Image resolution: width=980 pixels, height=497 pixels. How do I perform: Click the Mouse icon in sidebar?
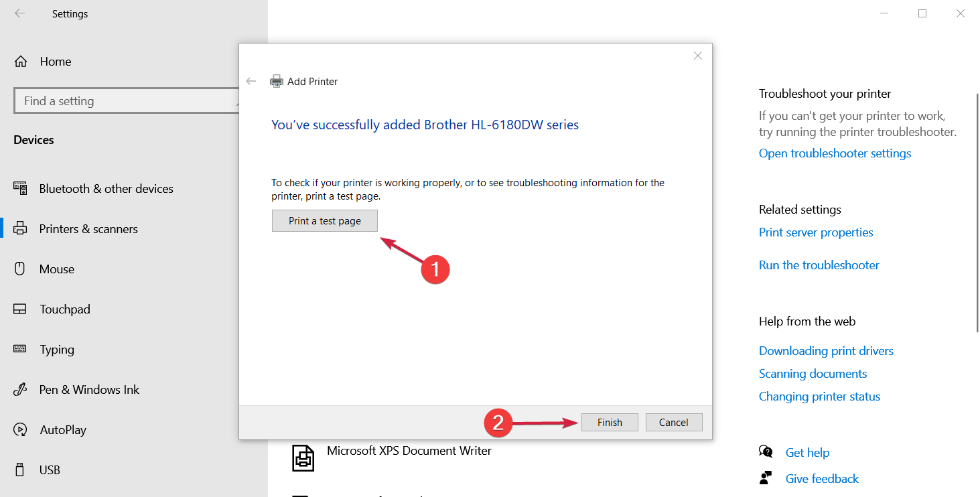click(x=20, y=269)
